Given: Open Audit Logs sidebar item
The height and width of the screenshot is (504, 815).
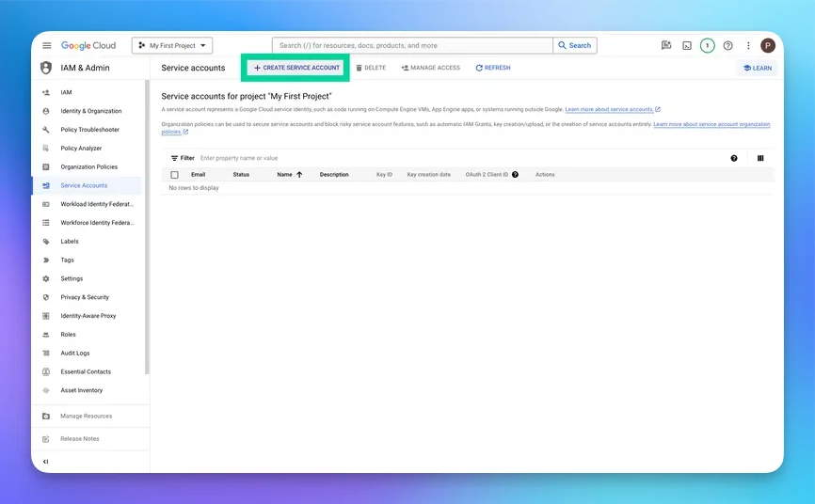Looking at the screenshot, I should pos(87,354).
